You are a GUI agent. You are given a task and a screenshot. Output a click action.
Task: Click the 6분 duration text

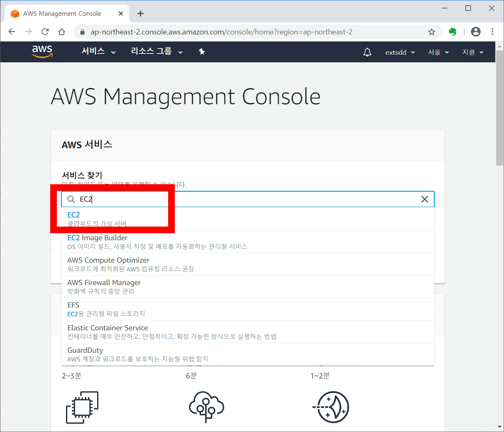pos(191,376)
